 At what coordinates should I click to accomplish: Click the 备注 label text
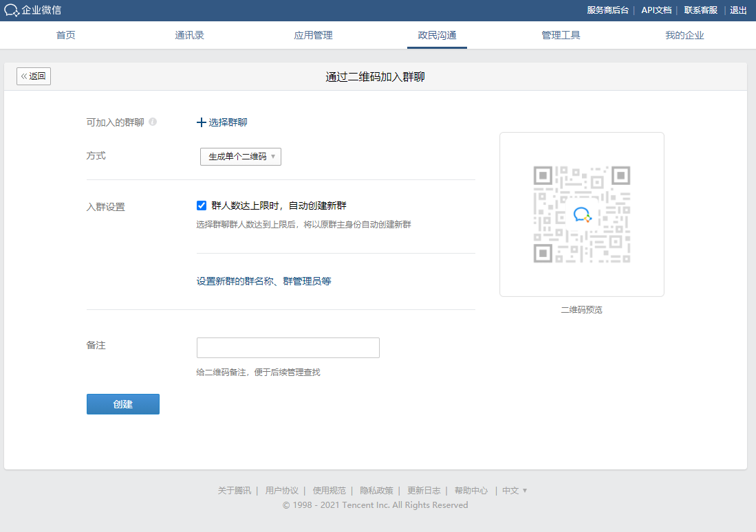tap(96, 346)
